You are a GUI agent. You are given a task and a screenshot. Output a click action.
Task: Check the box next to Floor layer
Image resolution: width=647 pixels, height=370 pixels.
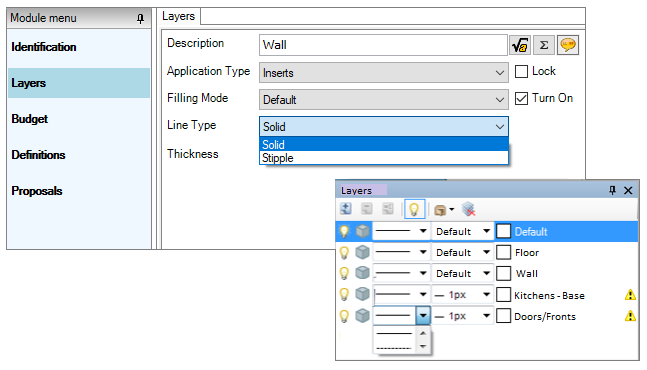[x=503, y=252]
